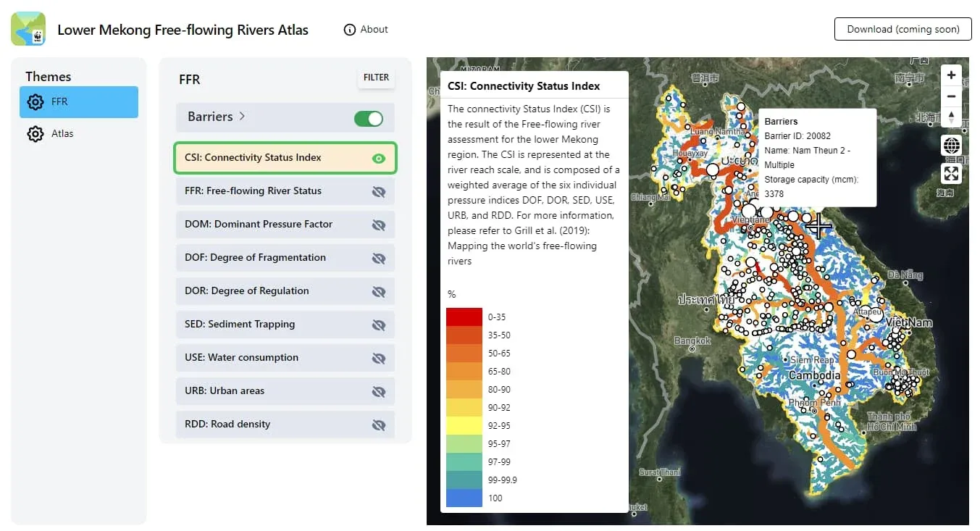Click the 92-95 yellow legend swatch

coord(464,425)
